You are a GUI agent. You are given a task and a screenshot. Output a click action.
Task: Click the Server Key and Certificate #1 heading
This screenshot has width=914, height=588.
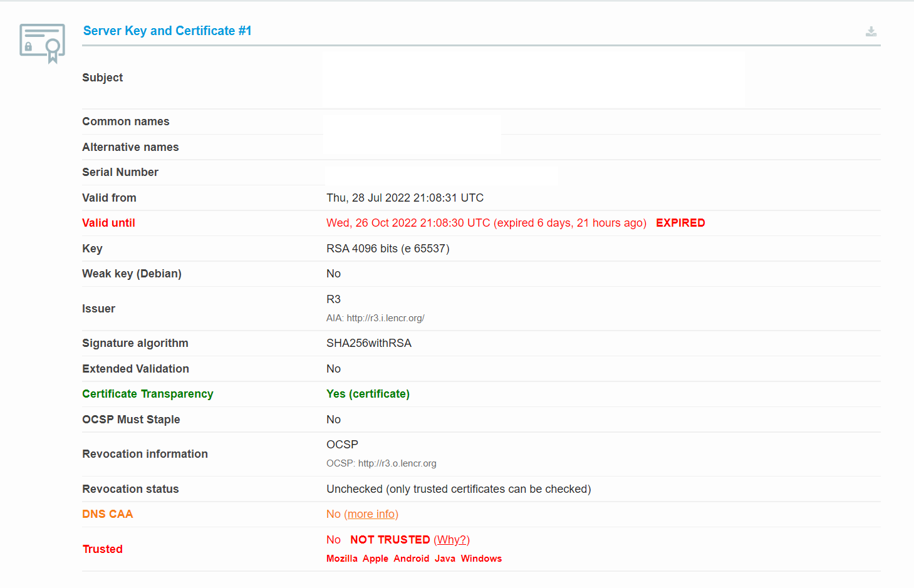pos(167,31)
